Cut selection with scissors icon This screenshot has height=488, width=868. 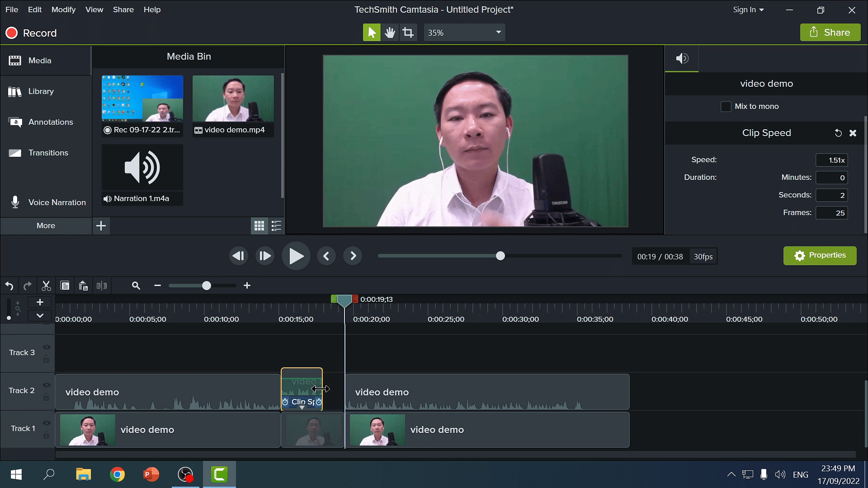click(46, 286)
